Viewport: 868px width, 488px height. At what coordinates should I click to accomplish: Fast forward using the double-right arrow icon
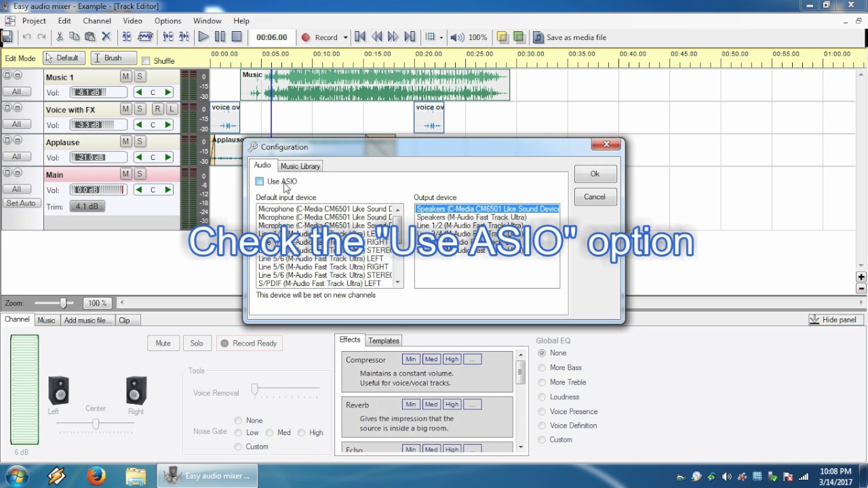pyautogui.click(x=393, y=37)
